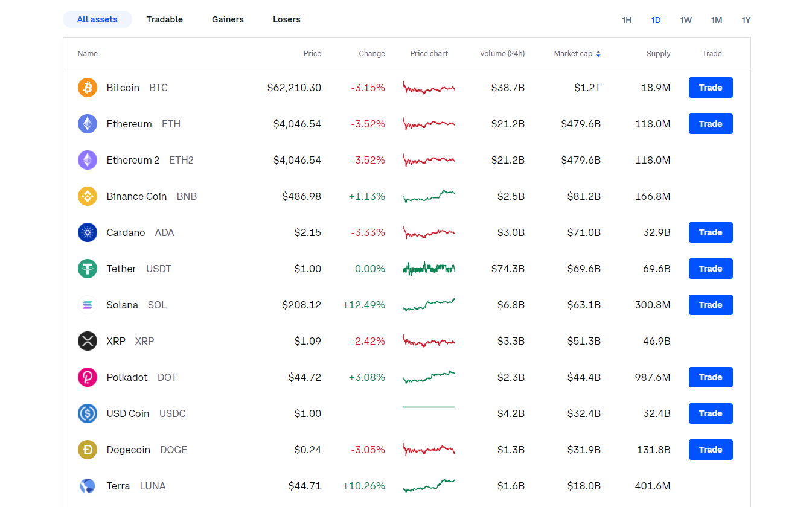Image resolution: width=812 pixels, height=507 pixels.
Task: Click the $62,210.30 Bitcoin price
Action: tap(294, 88)
